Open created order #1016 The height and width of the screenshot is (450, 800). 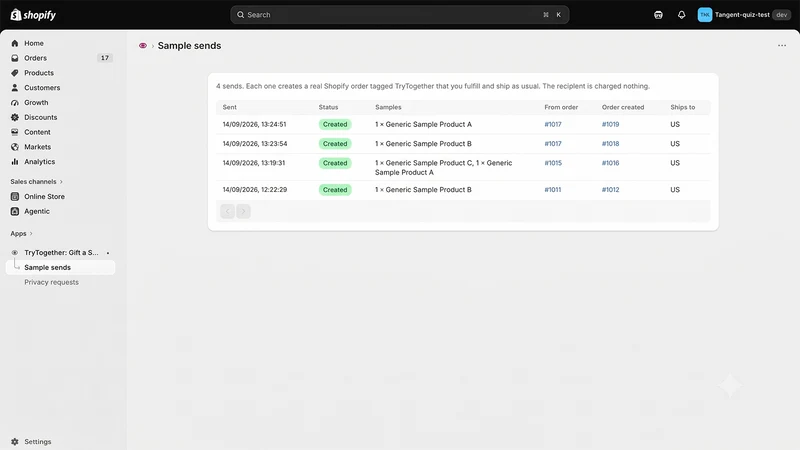point(610,163)
